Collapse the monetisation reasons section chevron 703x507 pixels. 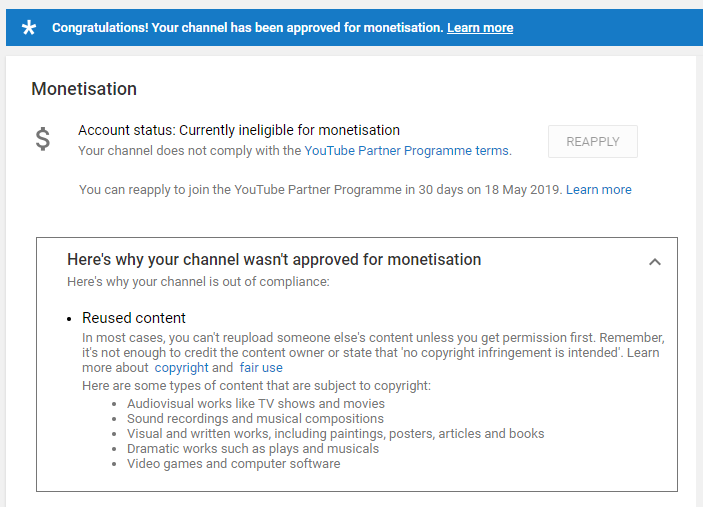pyautogui.click(x=655, y=262)
